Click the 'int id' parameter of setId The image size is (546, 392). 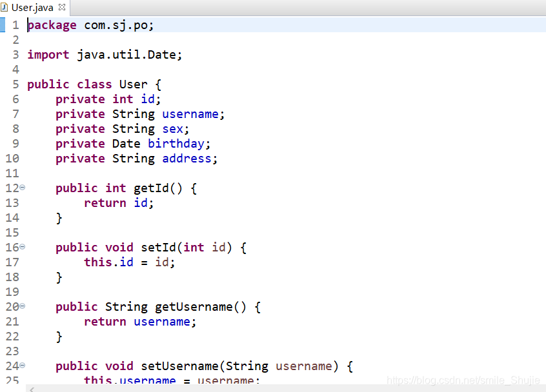[x=205, y=248]
